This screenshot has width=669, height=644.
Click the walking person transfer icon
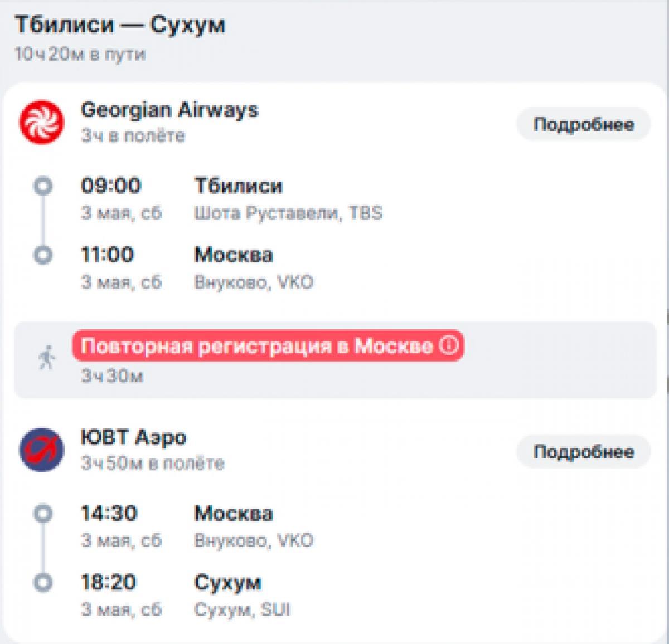tap(47, 358)
